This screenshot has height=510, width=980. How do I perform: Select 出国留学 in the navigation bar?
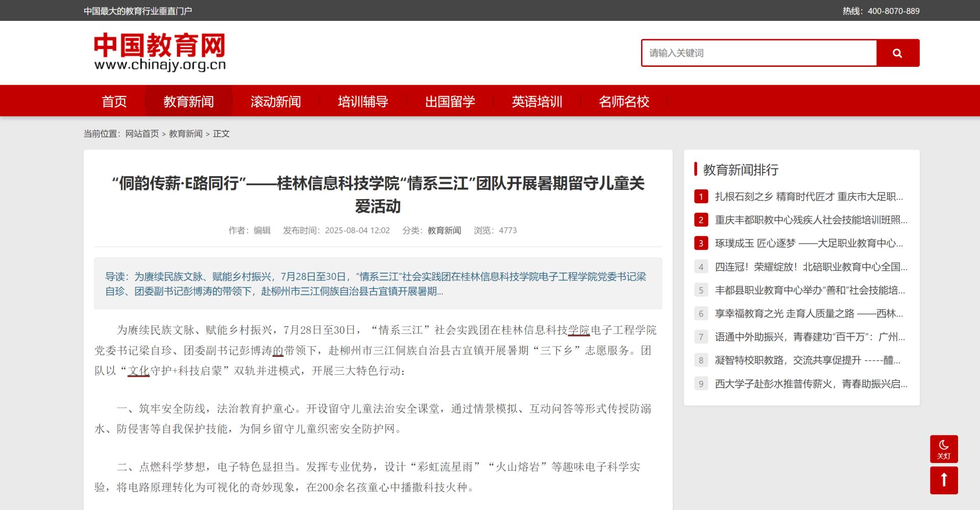(x=450, y=102)
